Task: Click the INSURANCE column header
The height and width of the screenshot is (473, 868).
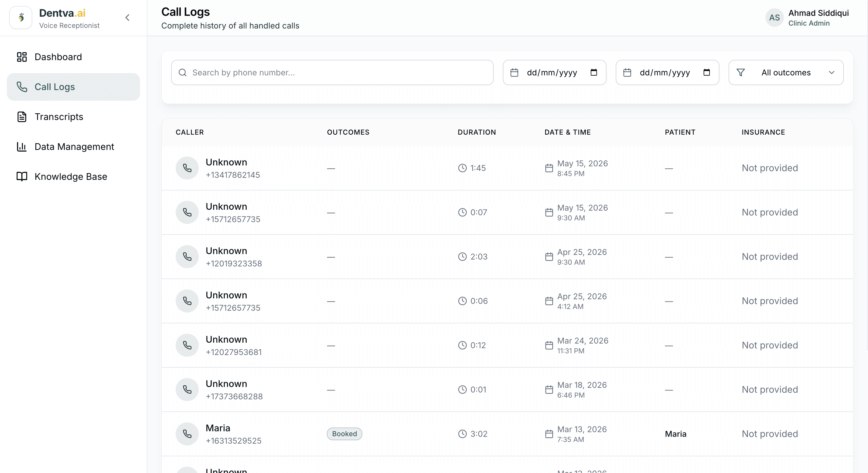Action: pos(763,132)
